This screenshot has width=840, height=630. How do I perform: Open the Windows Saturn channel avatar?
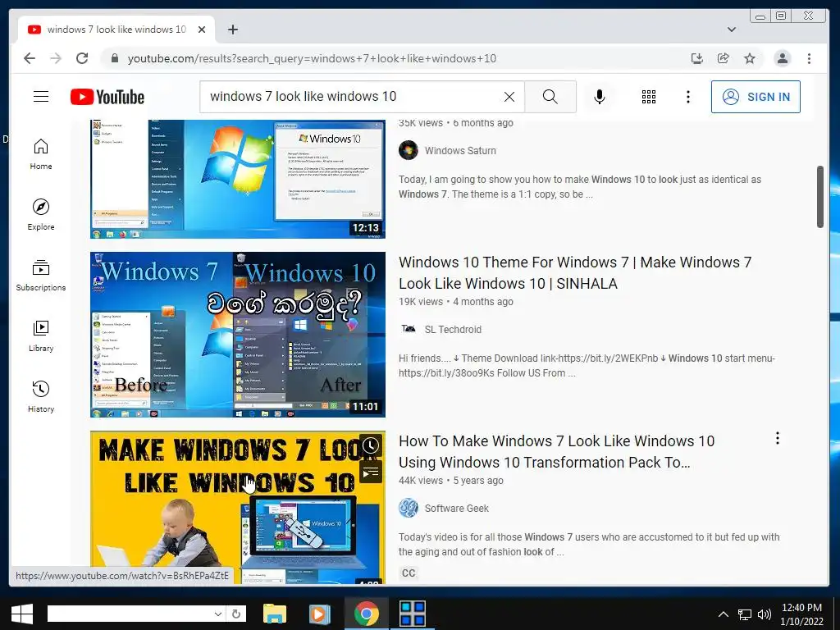(x=409, y=151)
